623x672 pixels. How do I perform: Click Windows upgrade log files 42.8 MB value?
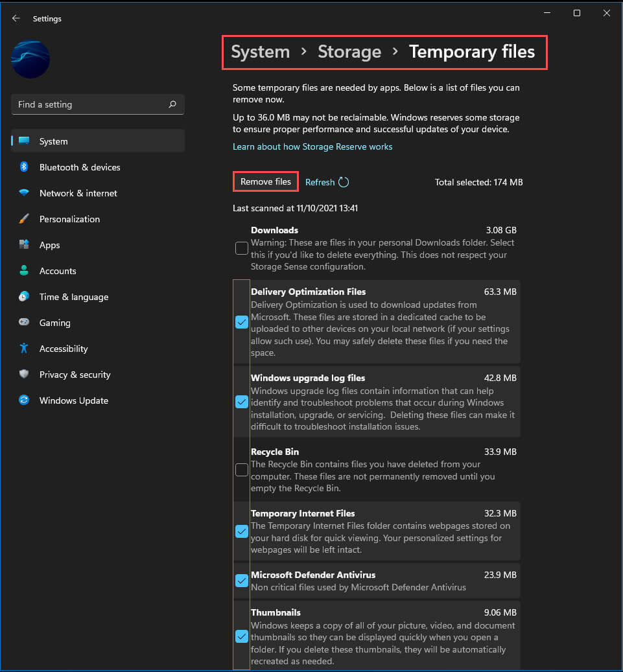pos(500,378)
